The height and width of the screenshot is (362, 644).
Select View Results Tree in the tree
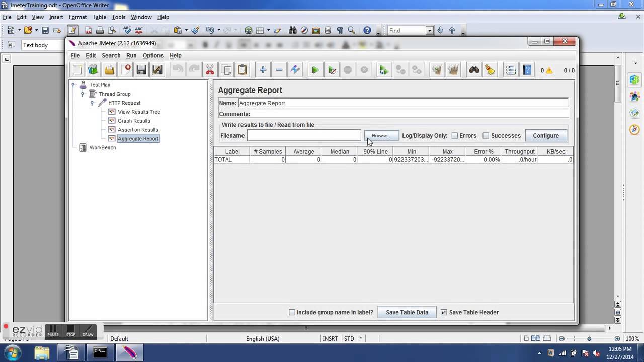pos(139,112)
